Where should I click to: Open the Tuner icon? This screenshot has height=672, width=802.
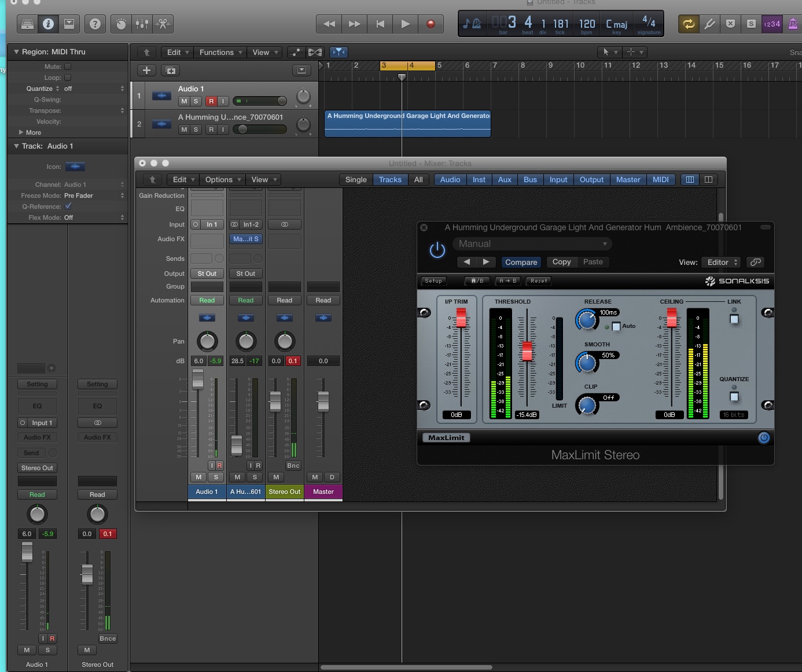click(709, 24)
